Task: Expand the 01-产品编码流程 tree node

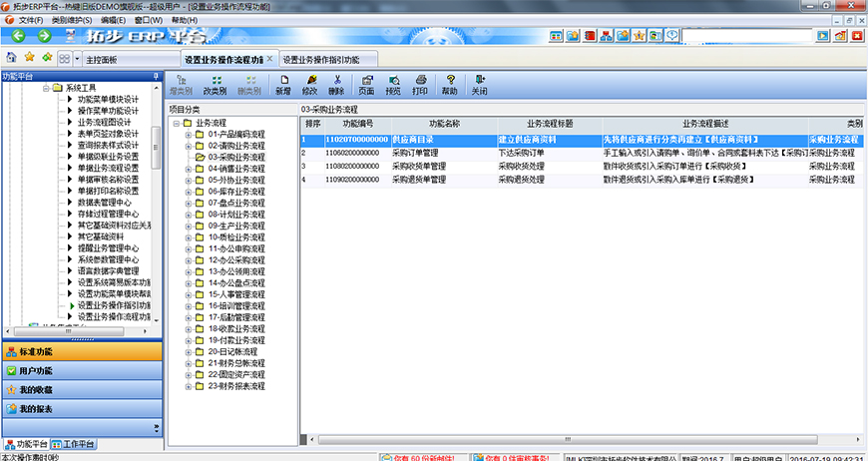Action: pyautogui.click(x=188, y=134)
